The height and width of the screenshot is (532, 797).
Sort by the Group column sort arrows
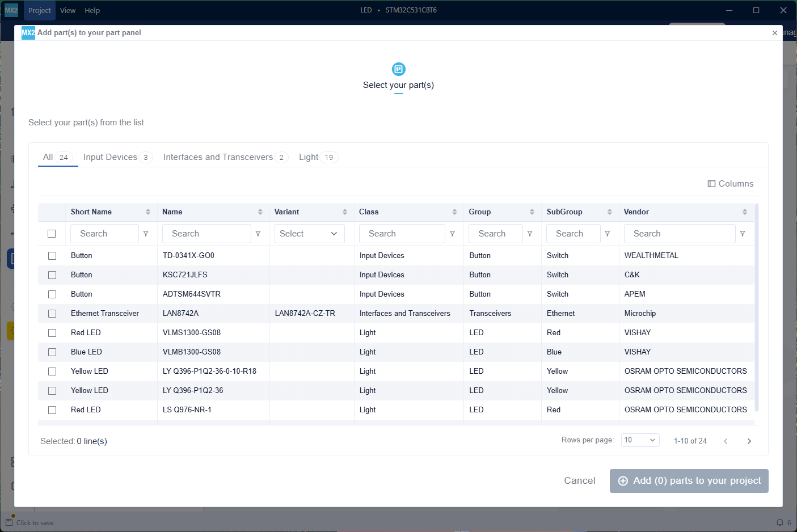coord(532,212)
